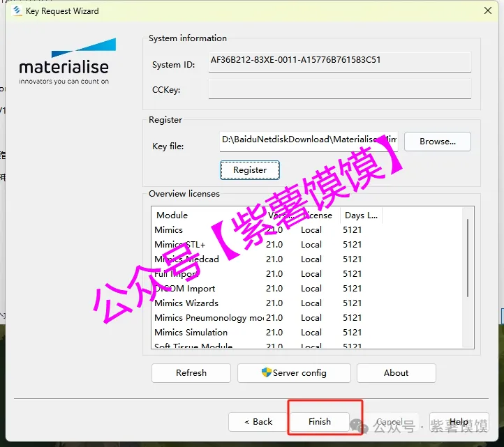This screenshot has height=447, width=504.
Task: Go back with the < Back button
Action: [258, 422]
